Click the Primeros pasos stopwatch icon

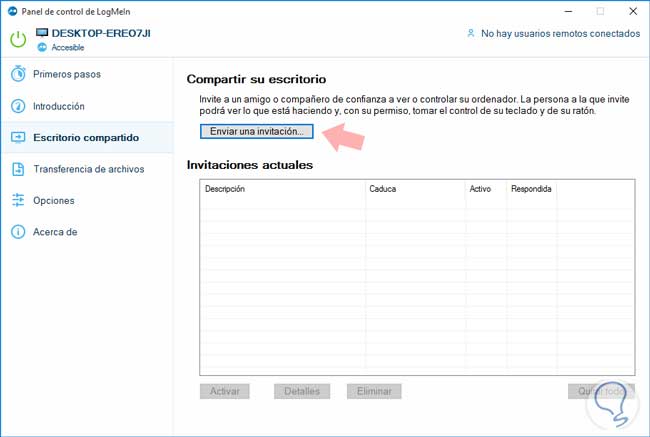(18, 74)
